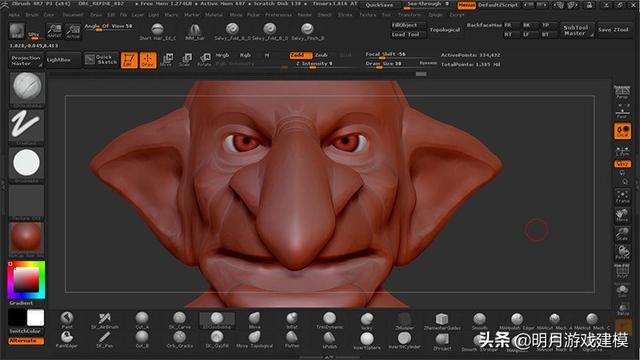
Task: Enable Zadd sculpt mode
Action: (x=300, y=55)
